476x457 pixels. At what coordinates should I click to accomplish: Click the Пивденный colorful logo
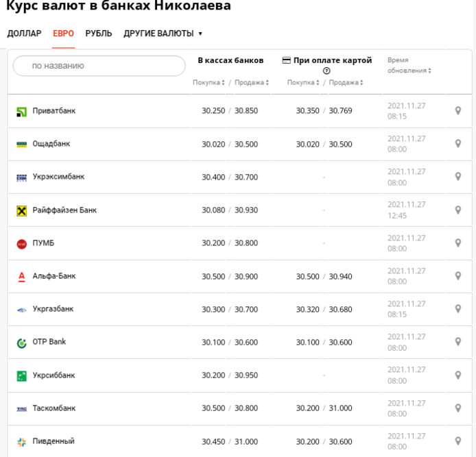tap(21, 442)
